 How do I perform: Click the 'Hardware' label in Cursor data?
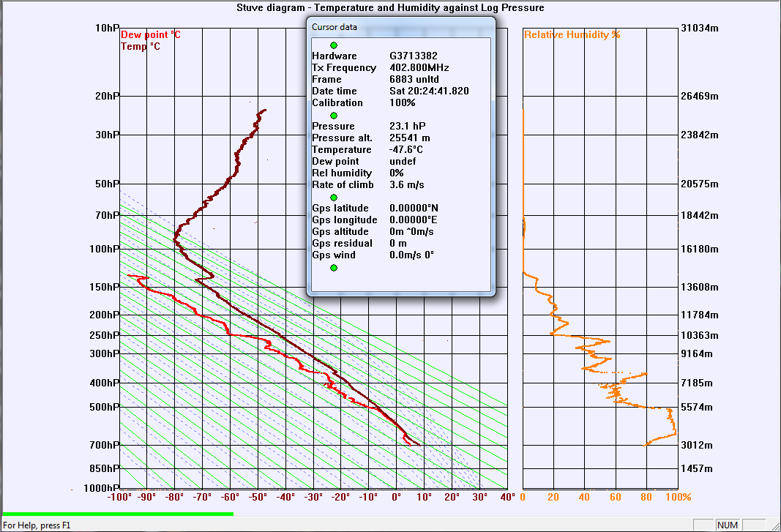point(335,56)
